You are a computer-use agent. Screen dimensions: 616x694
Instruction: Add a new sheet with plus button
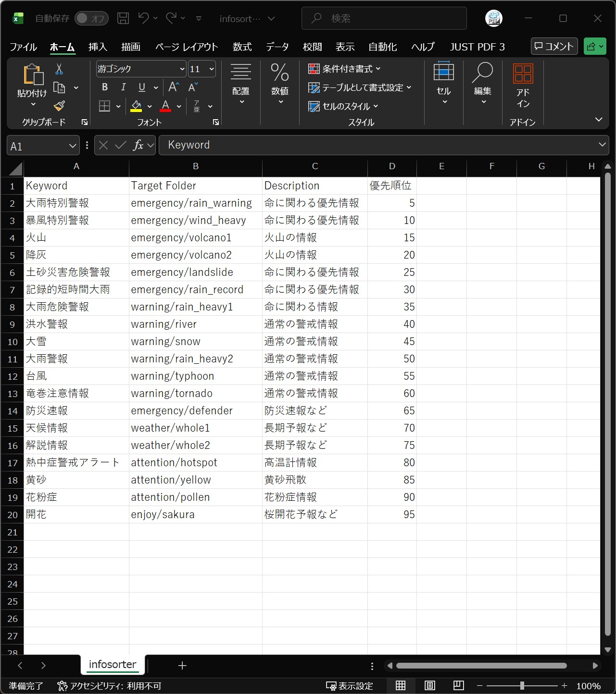182,666
